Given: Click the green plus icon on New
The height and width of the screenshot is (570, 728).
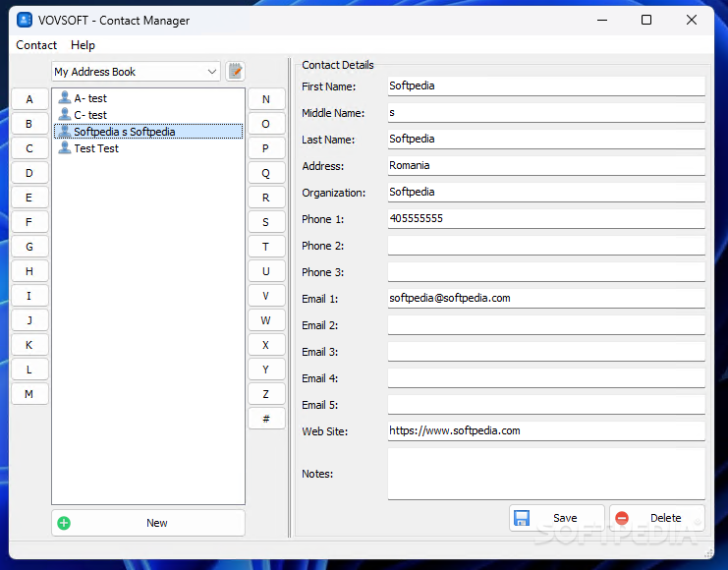Looking at the screenshot, I should click(64, 523).
